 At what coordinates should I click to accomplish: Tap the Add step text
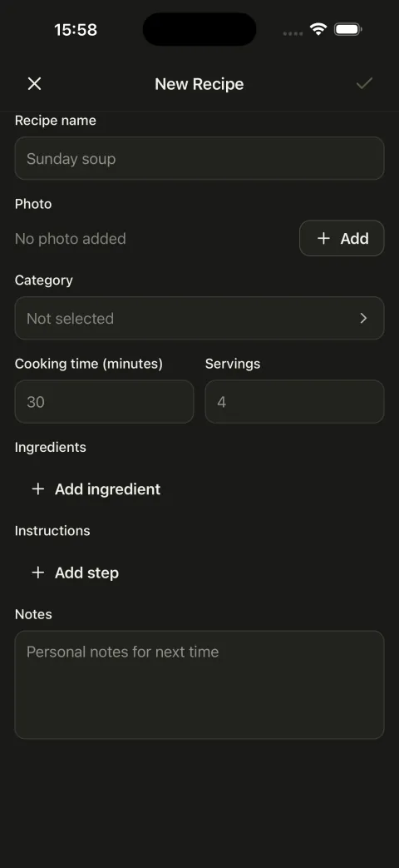coord(86,573)
